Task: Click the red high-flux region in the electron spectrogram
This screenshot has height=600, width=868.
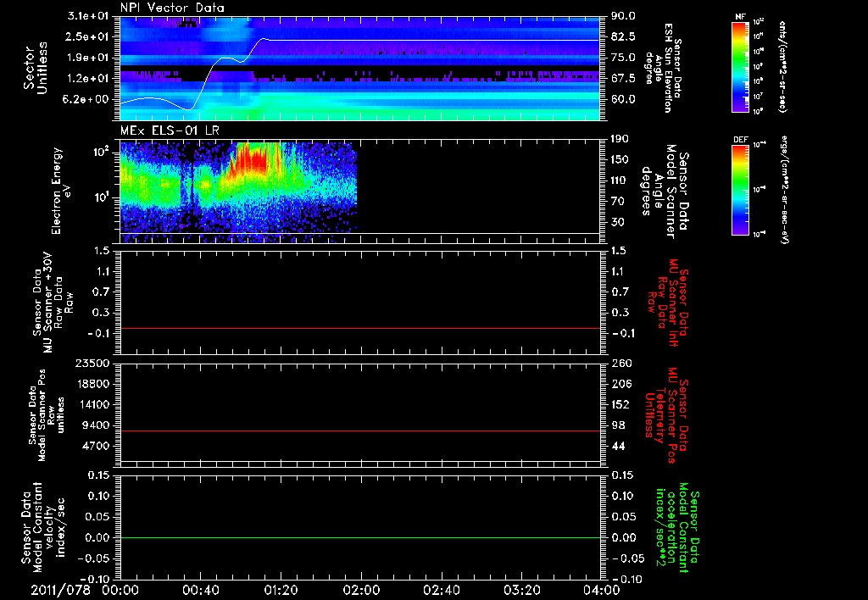Action: (252, 162)
